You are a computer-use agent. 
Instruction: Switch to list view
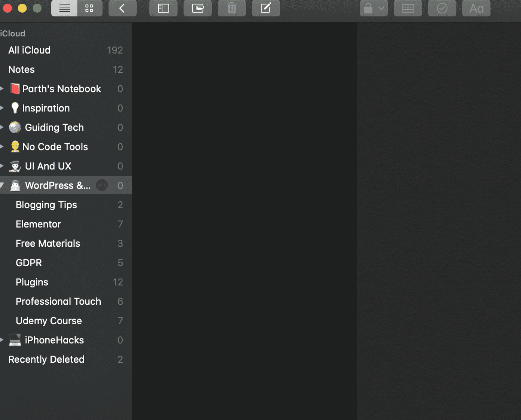[64, 8]
